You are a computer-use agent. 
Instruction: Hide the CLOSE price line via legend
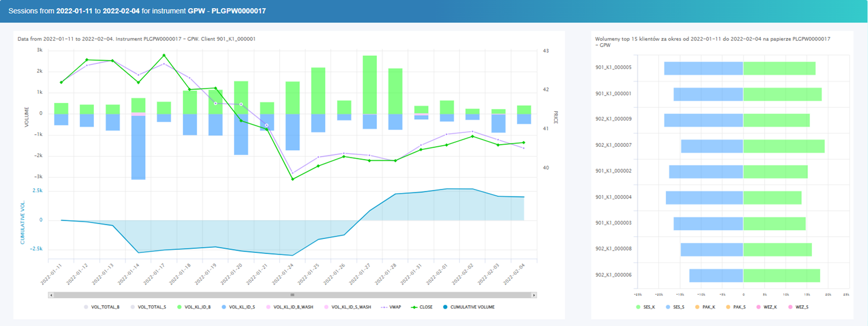[x=413, y=307]
